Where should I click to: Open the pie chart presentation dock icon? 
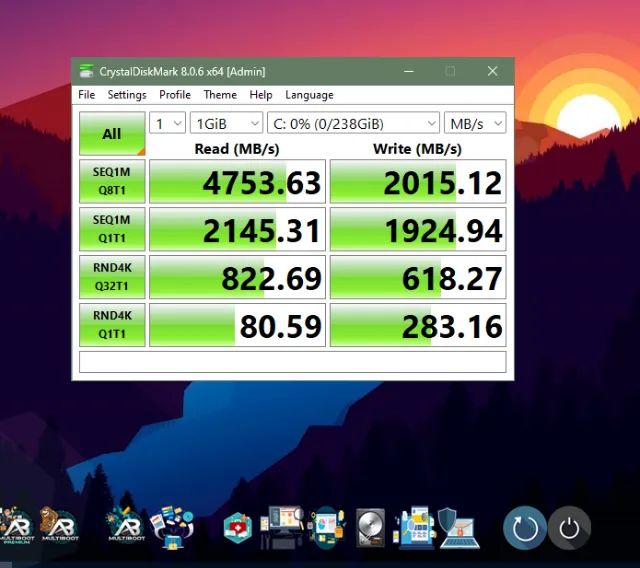pos(327,527)
